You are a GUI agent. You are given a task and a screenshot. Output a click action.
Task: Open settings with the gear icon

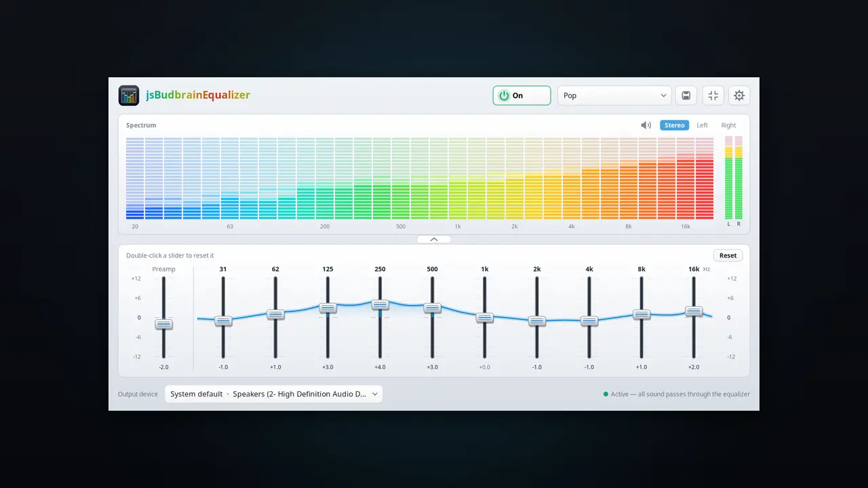[739, 96]
